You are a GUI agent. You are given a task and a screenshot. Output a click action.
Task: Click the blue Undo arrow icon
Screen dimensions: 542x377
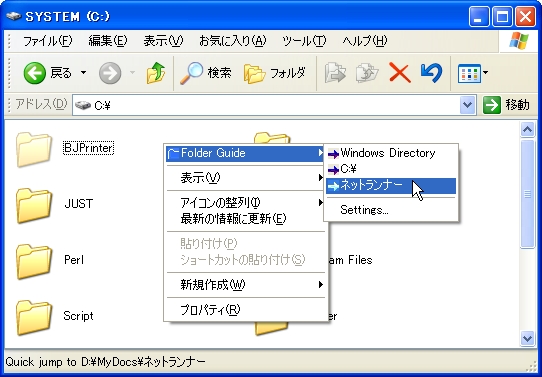431,73
